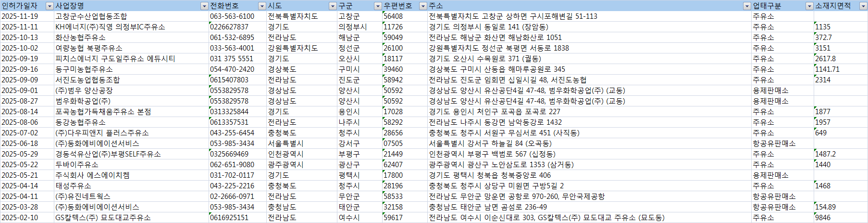Select 업태구분 cell 용제판매소 in 에스에이치켐 row
Viewport: 868px width, 223px height.
[782, 175]
